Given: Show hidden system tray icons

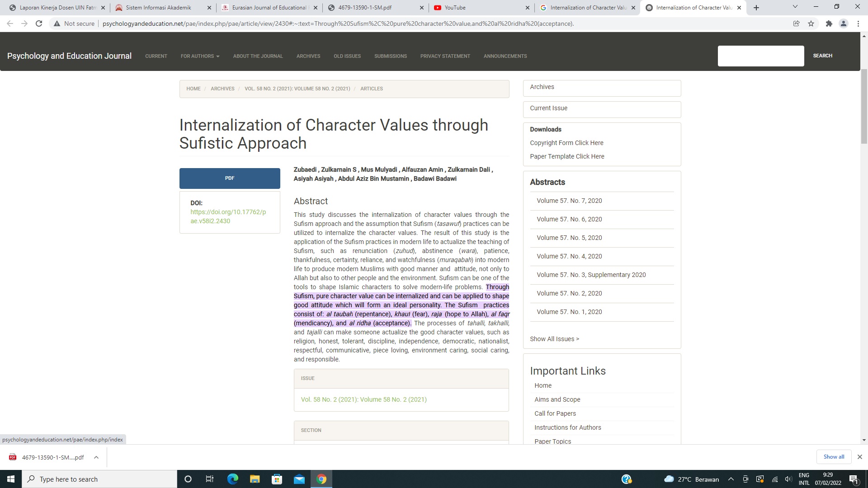Looking at the screenshot, I should 731,479.
